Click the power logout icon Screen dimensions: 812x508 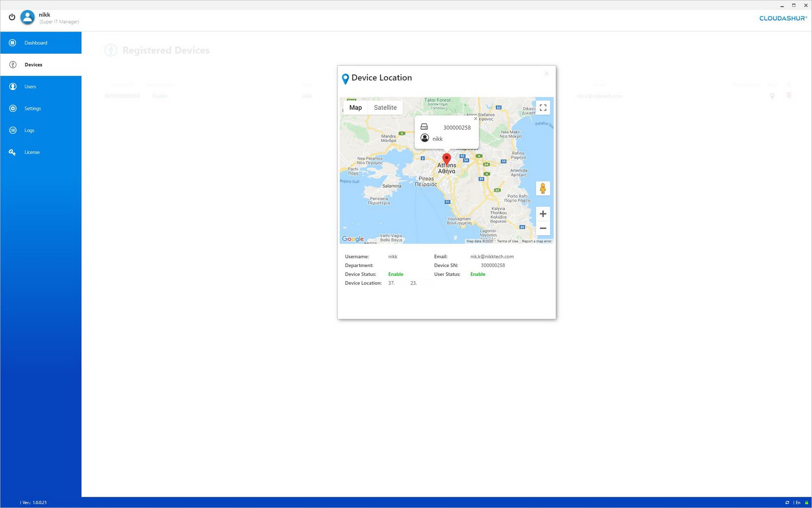[12, 17]
